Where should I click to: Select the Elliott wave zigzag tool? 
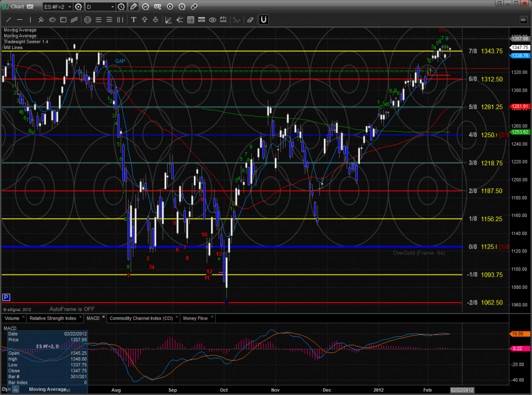click(237, 20)
